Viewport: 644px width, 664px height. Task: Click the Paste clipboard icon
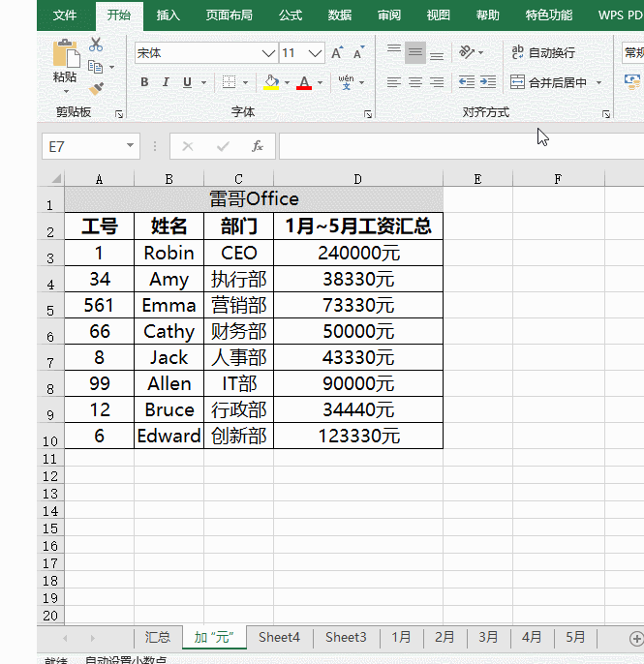[x=66, y=54]
